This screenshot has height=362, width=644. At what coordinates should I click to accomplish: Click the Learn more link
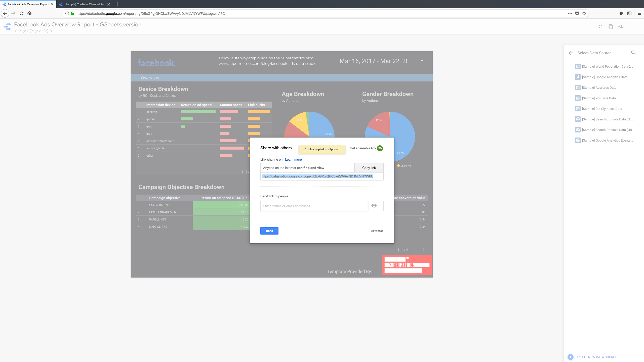pyautogui.click(x=293, y=160)
